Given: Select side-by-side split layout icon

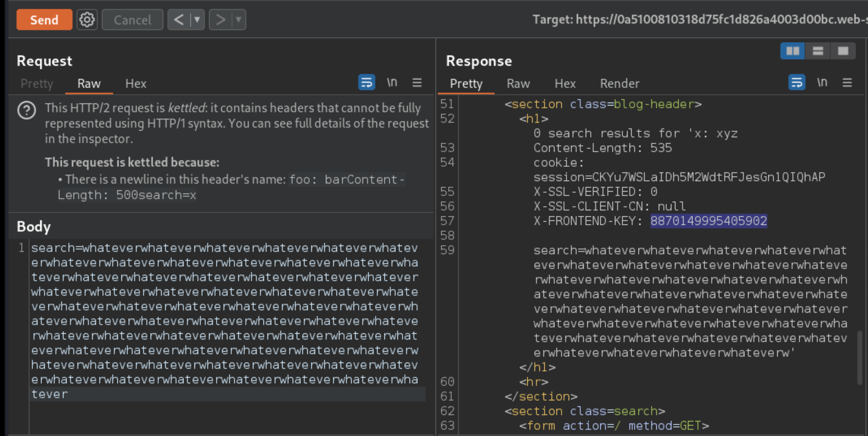Looking at the screenshot, I should [792, 51].
